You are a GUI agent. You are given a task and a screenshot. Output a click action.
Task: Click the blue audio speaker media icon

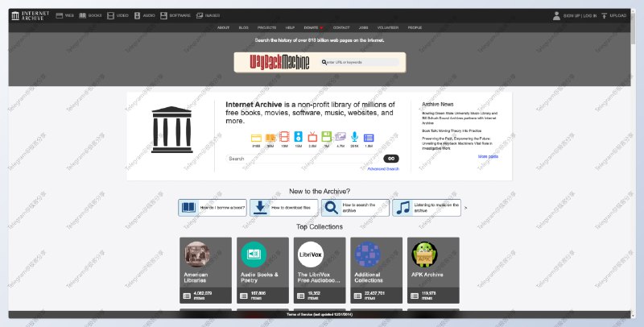point(299,138)
